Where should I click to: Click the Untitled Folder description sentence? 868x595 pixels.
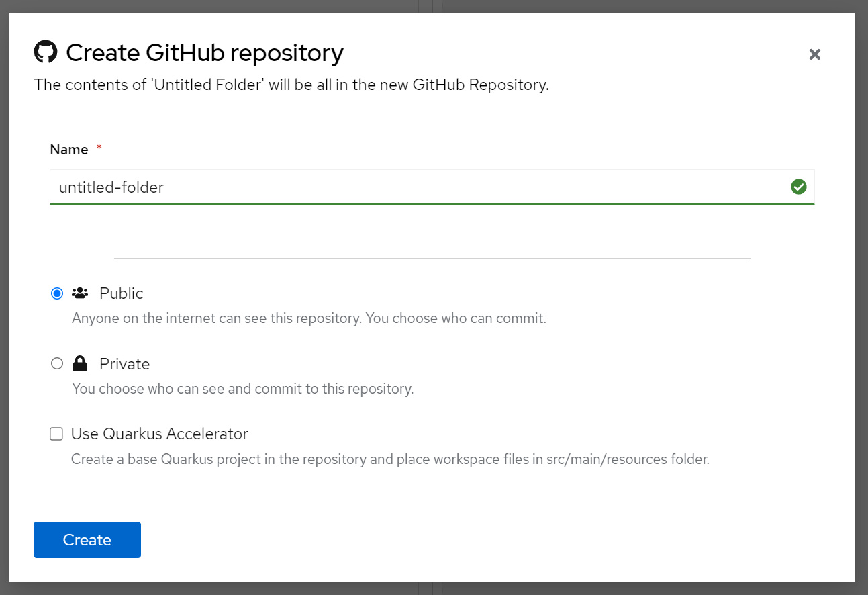pyautogui.click(x=291, y=85)
